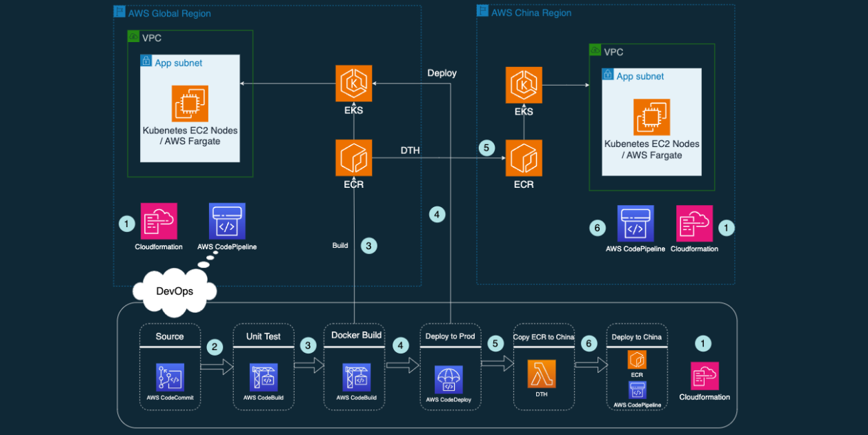Image resolution: width=868 pixels, height=435 pixels.
Task: Click the AWS CodeDeploy icon under Deploy to Prod
Action: [450, 378]
